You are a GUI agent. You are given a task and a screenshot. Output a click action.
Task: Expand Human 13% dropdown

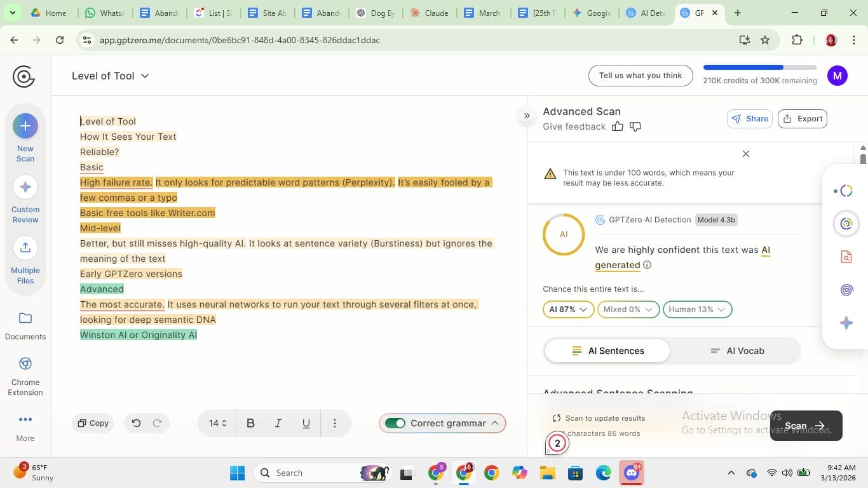(x=697, y=309)
